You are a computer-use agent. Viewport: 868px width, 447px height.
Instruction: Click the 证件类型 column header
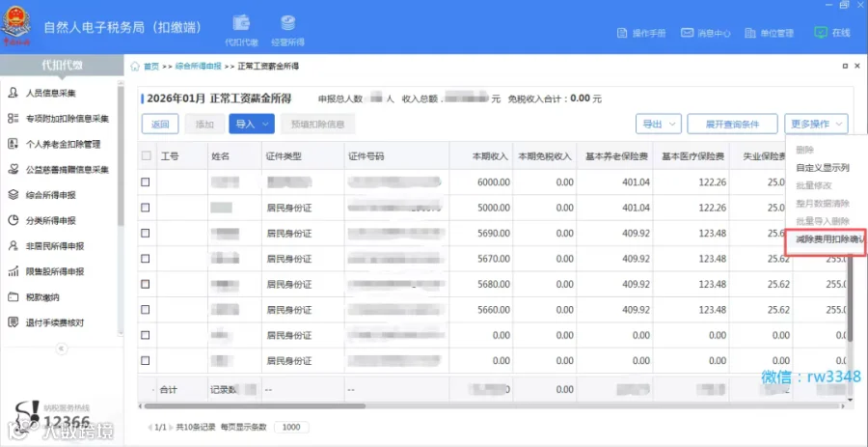[x=284, y=156]
